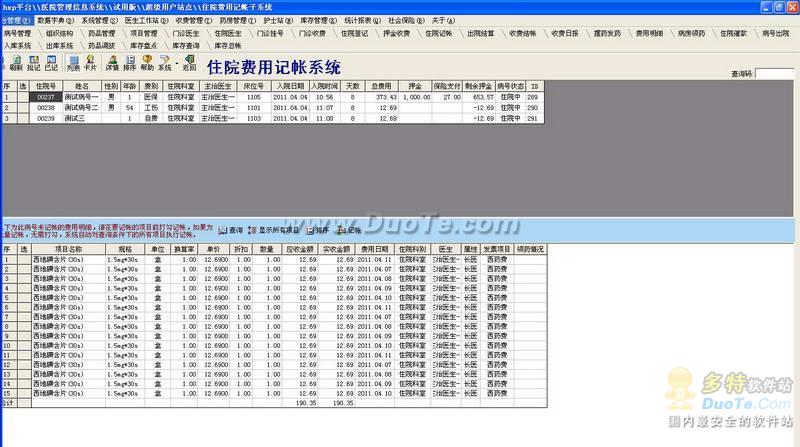Tick the 选 checkbox for patient 测试三
Viewport: 800px width, 447px height.
[24, 118]
